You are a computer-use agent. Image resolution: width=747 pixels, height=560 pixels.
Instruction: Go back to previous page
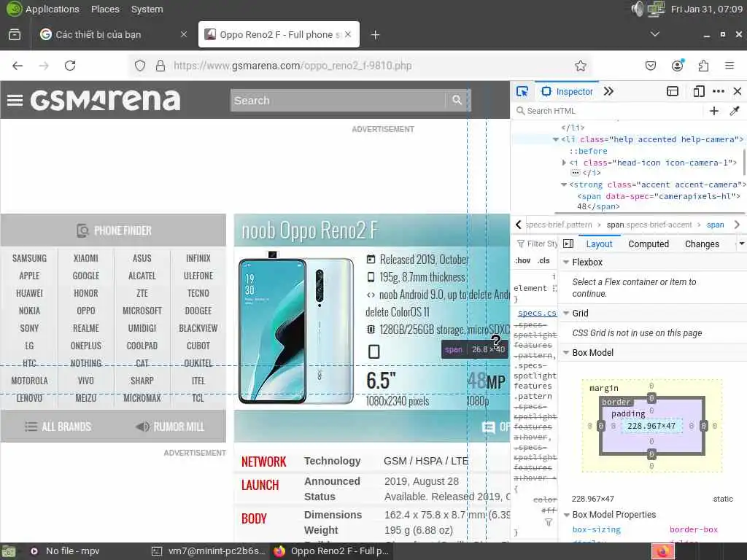18,66
